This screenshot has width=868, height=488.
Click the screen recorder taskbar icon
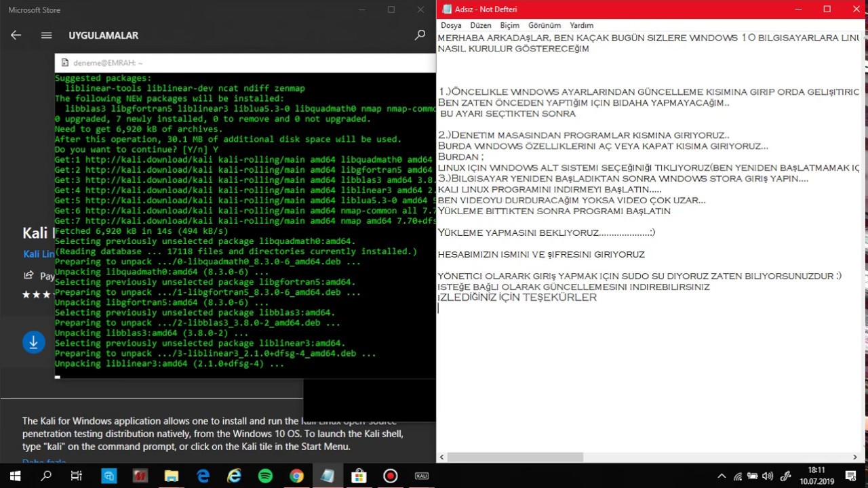tap(390, 476)
